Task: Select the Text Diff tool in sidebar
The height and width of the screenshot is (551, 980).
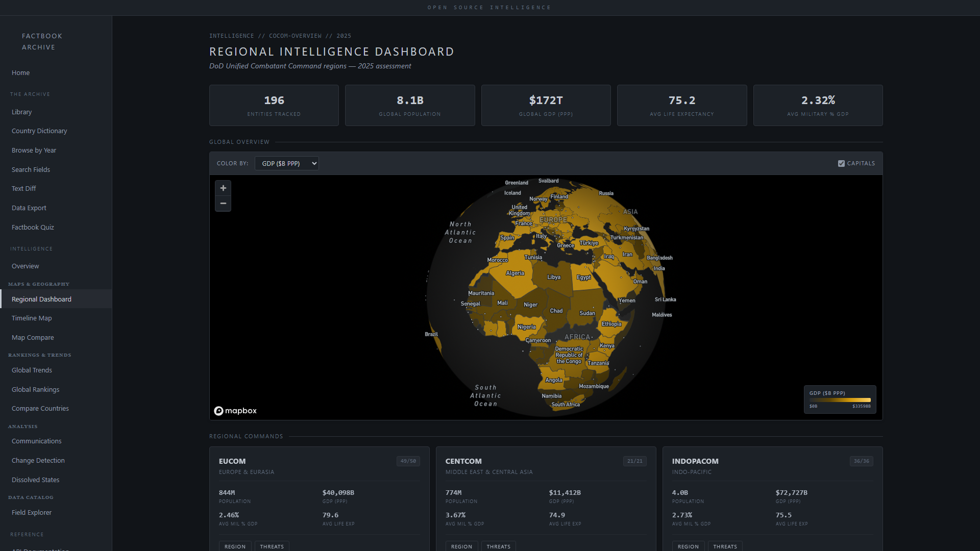Action: pyautogui.click(x=23, y=188)
